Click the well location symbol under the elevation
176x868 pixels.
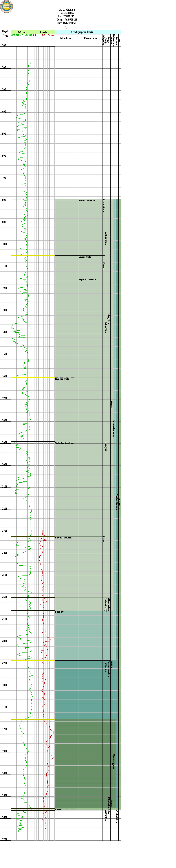pos(66,27)
